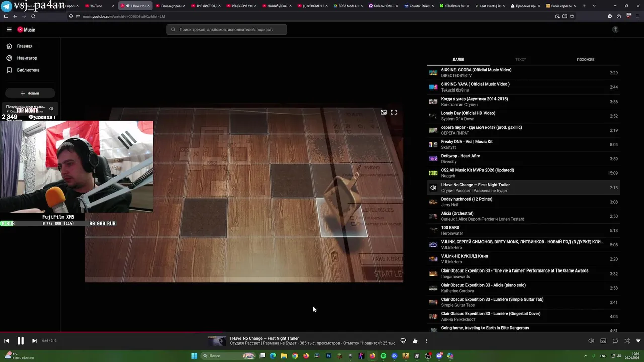Mute the Понравившаяся музыка playlist speaker icon
644x362 pixels.
tap(51, 109)
